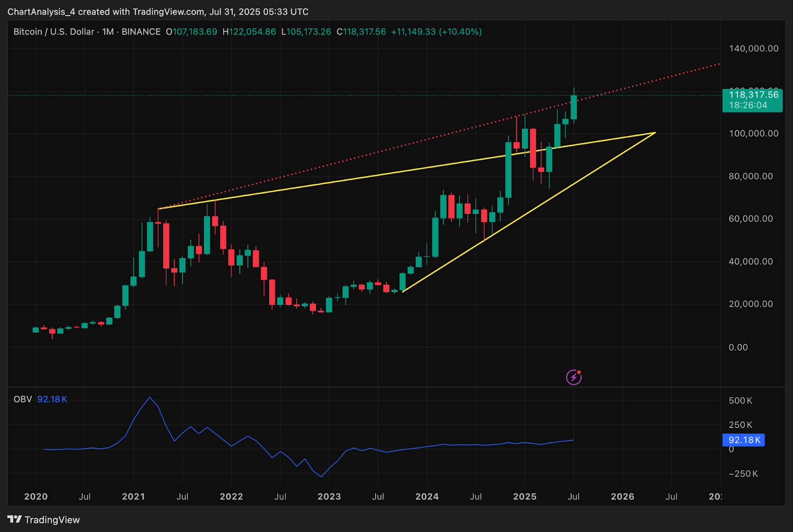Click the BINANCE exchange label
Viewport: 793px width, 532px height.
click(x=141, y=32)
